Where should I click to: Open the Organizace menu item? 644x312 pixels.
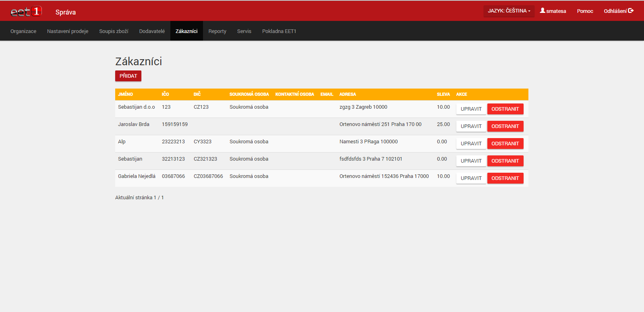click(x=23, y=31)
